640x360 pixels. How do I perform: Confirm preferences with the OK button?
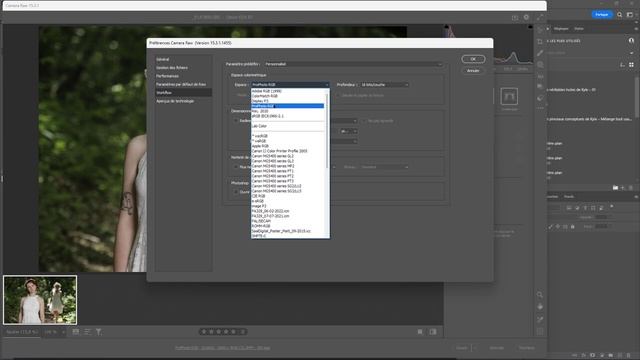[473, 59]
